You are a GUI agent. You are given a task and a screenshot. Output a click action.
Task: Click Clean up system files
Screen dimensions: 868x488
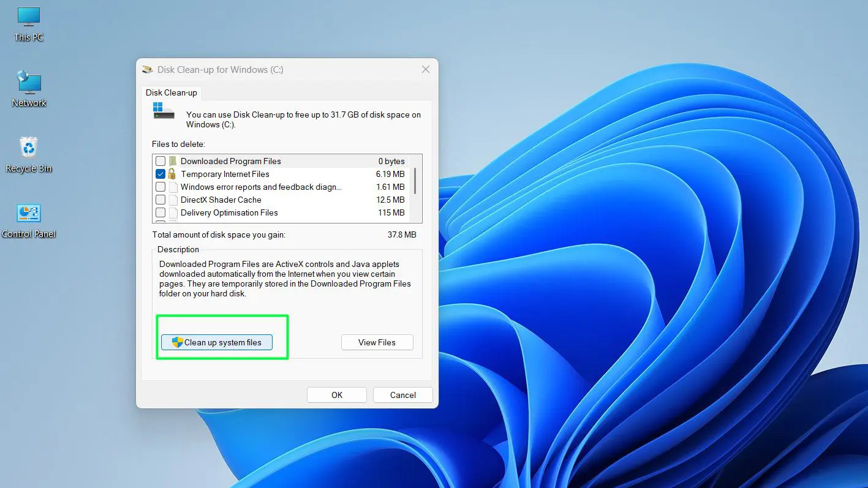(216, 342)
